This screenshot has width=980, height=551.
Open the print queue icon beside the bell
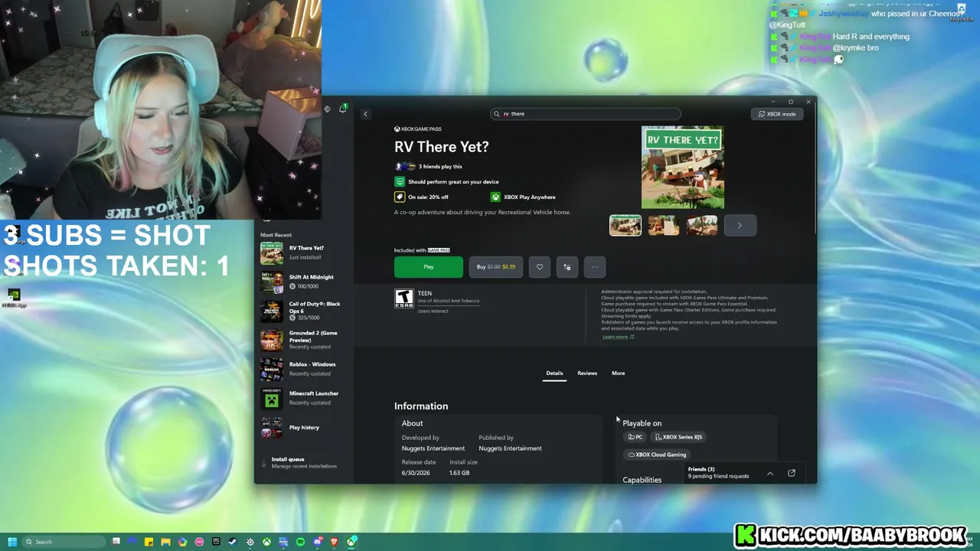pos(328,109)
